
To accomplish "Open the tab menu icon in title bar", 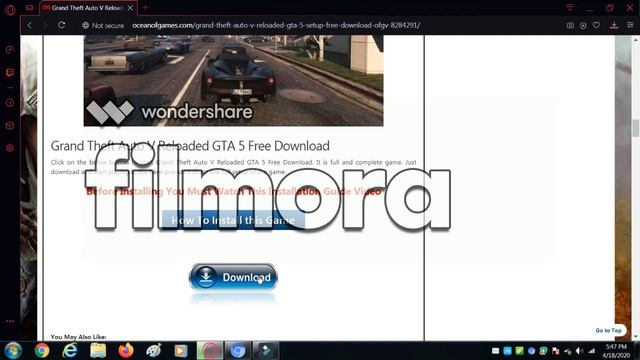I will coord(570,7).
